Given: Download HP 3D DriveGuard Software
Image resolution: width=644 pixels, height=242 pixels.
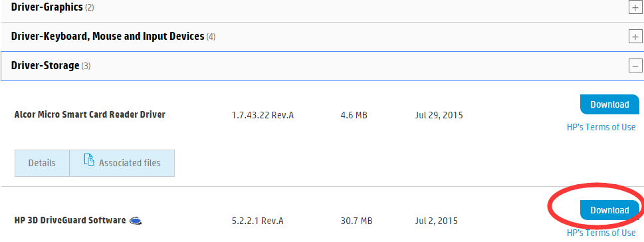Looking at the screenshot, I should click(x=609, y=210).
